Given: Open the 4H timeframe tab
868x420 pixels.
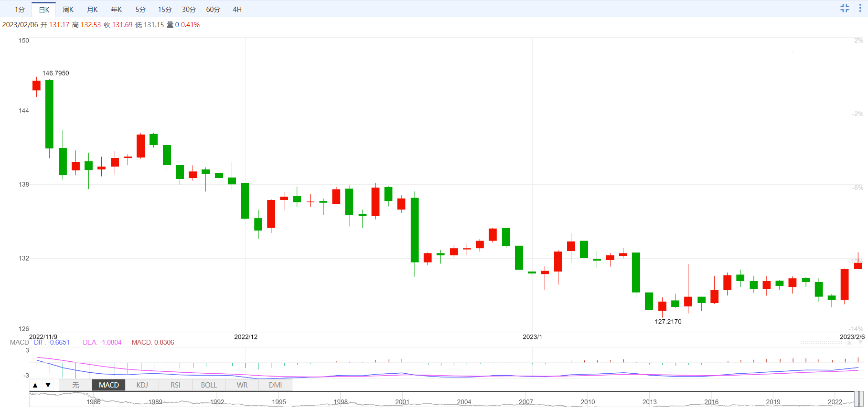Looking at the screenshot, I should pos(237,10).
